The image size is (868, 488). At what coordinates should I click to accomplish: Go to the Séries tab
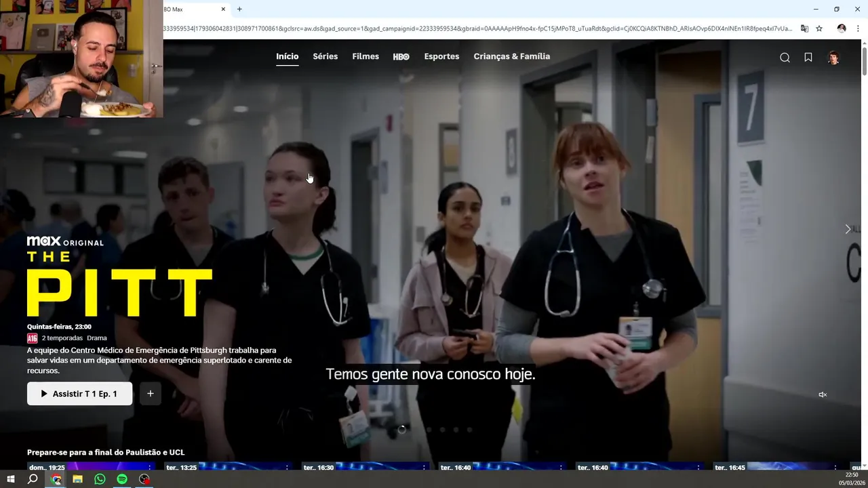click(x=325, y=56)
